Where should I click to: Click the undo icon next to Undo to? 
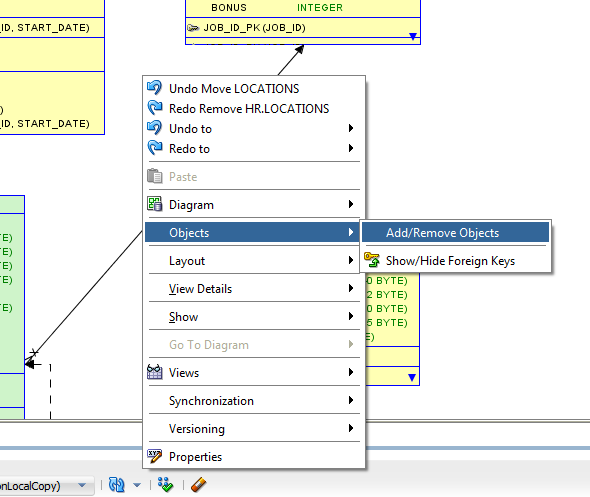tap(155, 128)
